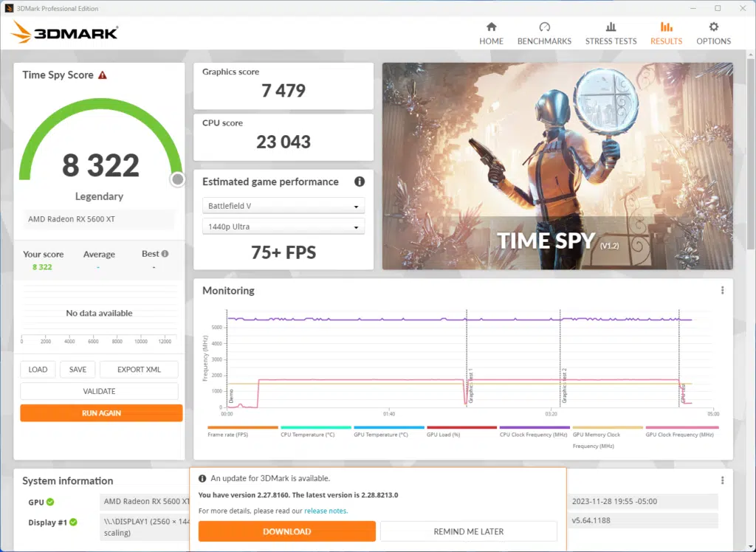Click the 3DMark logo
The height and width of the screenshot is (552, 756).
pyautogui.click(x=64, y=32)
